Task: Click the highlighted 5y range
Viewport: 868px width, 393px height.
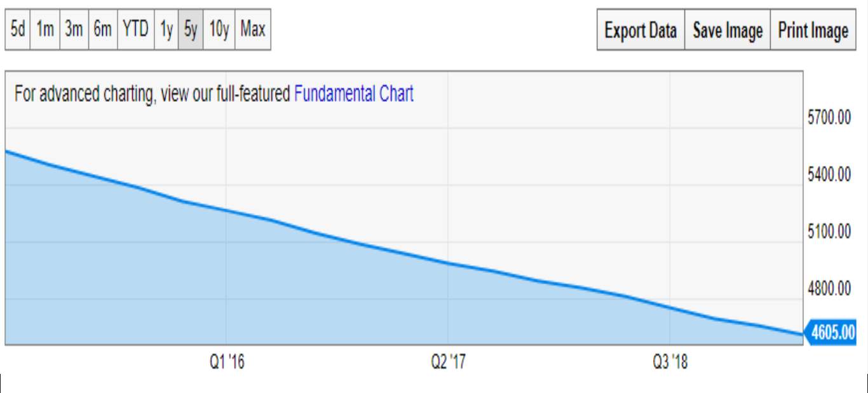Action: click(x=191, y=29)
